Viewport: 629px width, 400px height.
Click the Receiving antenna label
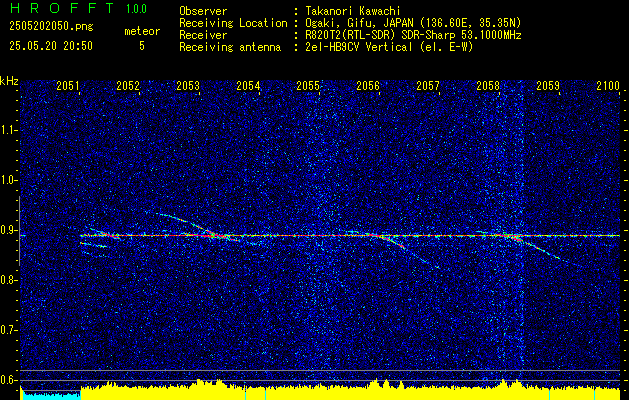[x=230, y=47]
